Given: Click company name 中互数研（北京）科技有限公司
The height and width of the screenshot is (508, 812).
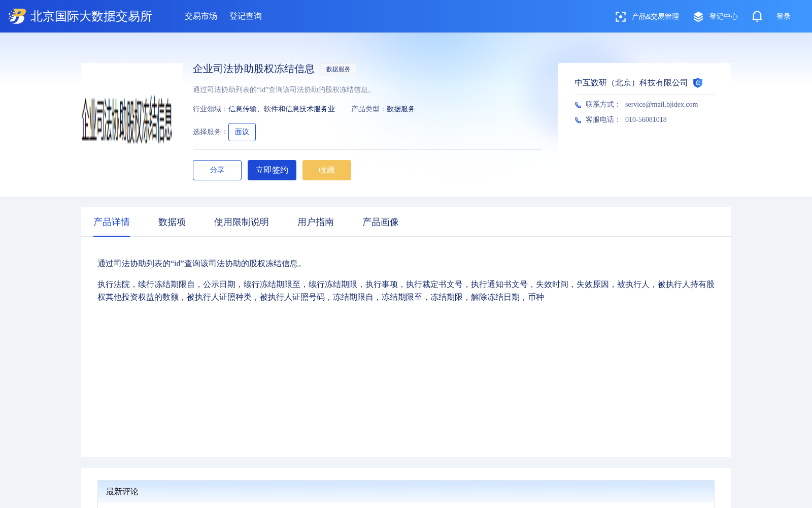Looking at the screenshot, I should click(631, 83).
